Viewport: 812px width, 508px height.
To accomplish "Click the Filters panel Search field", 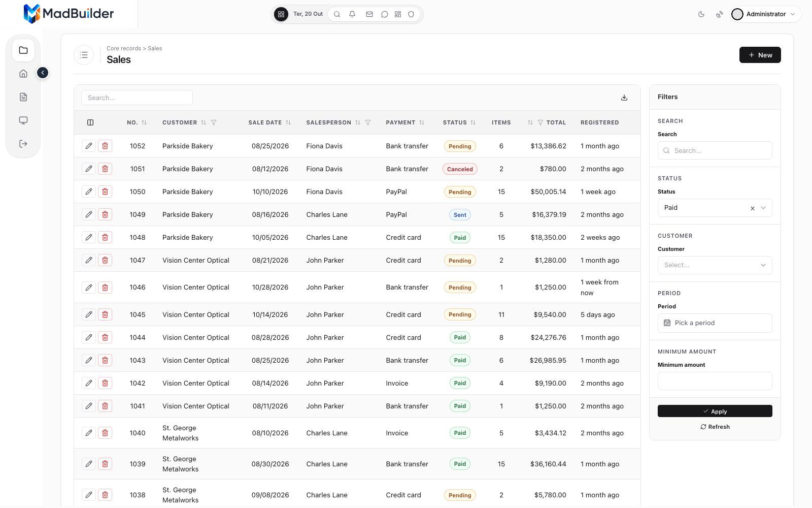I will pos(715,150).
